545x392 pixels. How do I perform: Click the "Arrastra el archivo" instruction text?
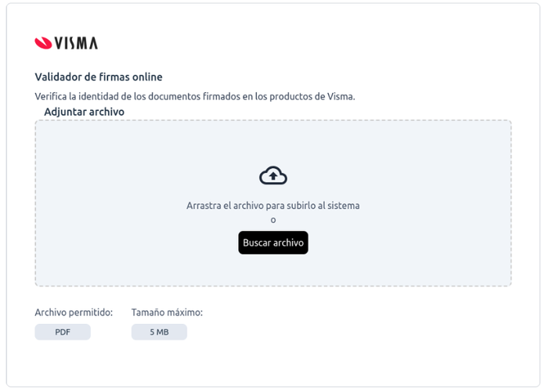point(272,206)
